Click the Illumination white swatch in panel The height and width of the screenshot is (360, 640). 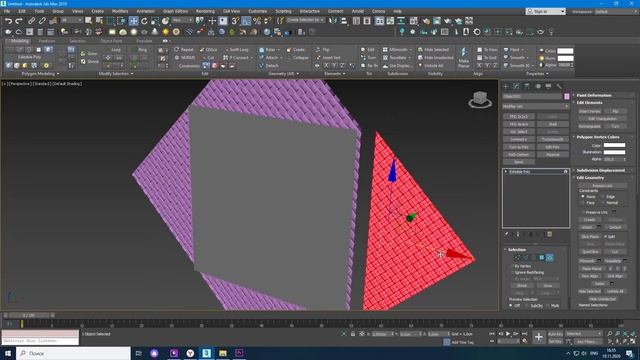(614, 152)
